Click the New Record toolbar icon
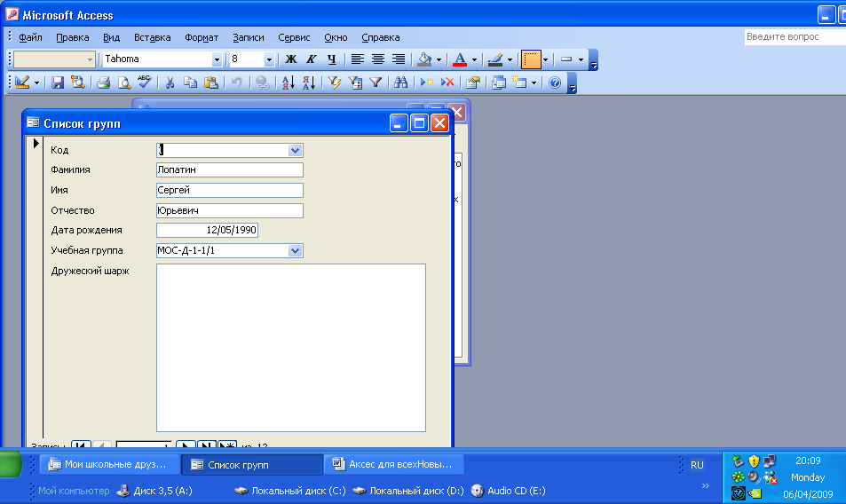 click(x=427, y=83)
